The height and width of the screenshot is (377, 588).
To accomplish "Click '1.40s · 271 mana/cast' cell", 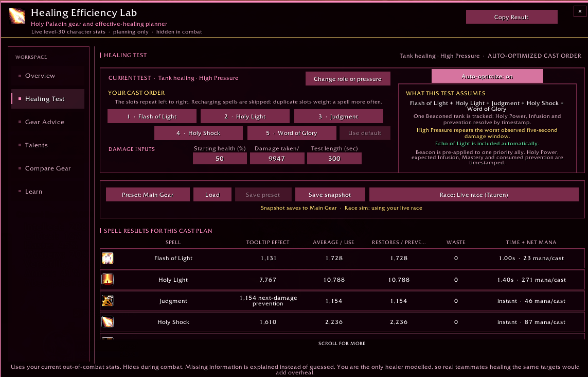I will tap(532, 280).
